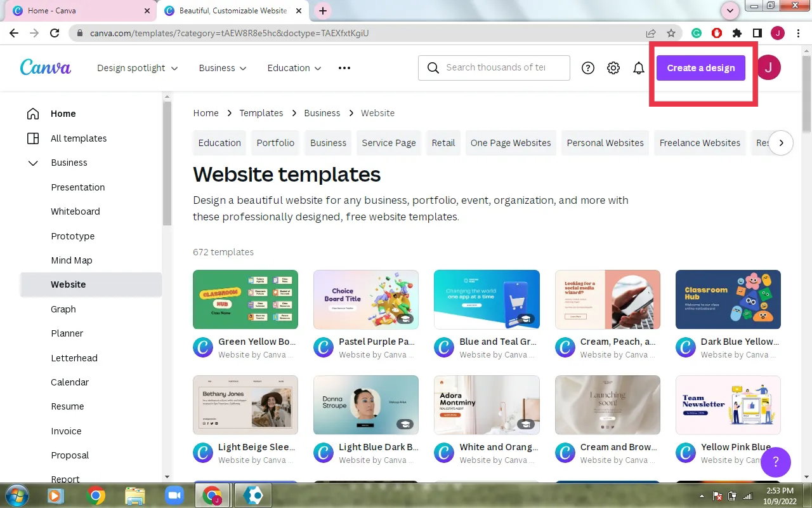This screenshot has width=812, height=508.
Task: Reload the current page
Action: 55,33
